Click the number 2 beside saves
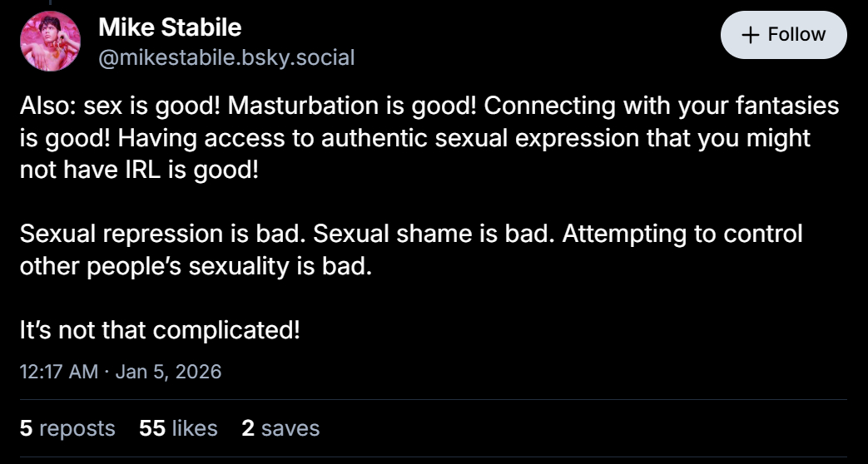This screenshot has width=868, height=464. coord(247,428)
